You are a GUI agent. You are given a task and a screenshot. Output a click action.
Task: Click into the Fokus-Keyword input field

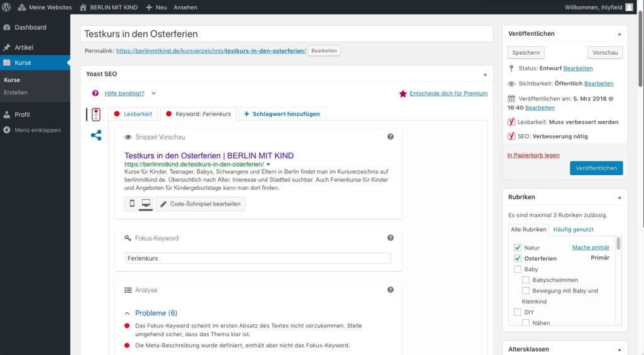[x=257, y=258]
